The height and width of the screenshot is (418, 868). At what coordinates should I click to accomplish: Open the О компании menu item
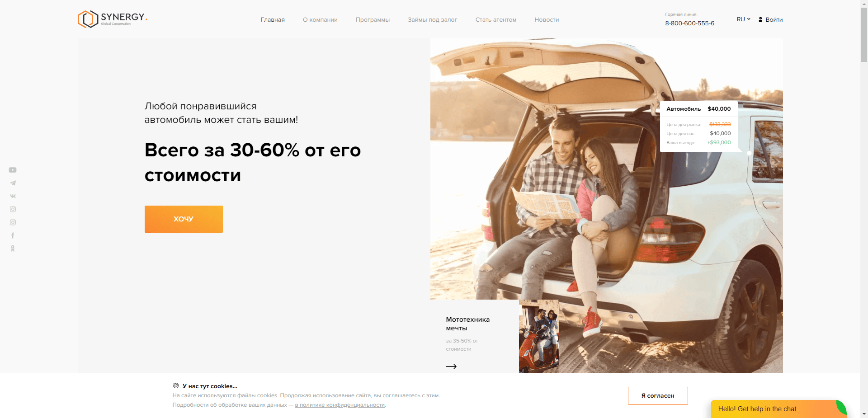pos(320,20)
